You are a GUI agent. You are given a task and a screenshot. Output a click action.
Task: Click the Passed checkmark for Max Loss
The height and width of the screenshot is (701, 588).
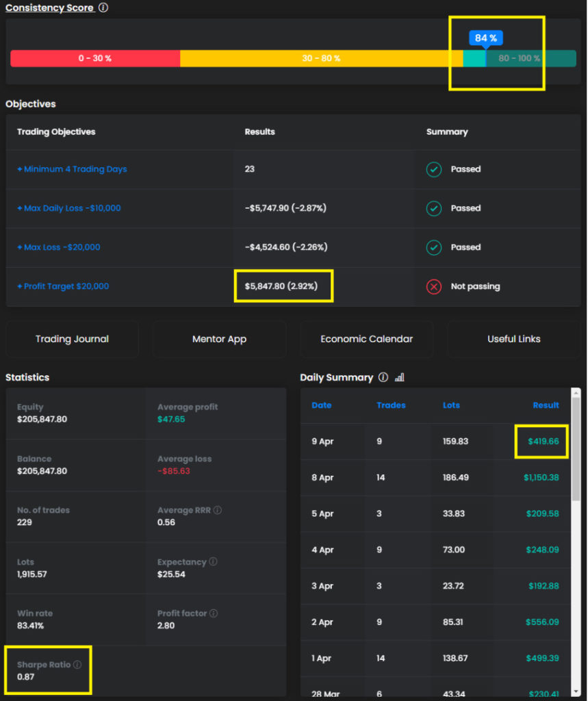434,247
